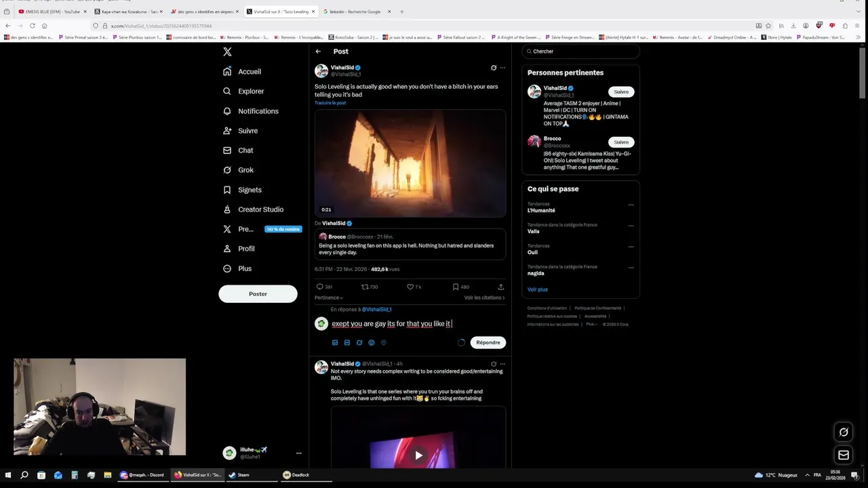Screen dimensions: 868x488
Task: Switch to the Kaya-chan wa Kowakunai tab
Action: point(128,12)
